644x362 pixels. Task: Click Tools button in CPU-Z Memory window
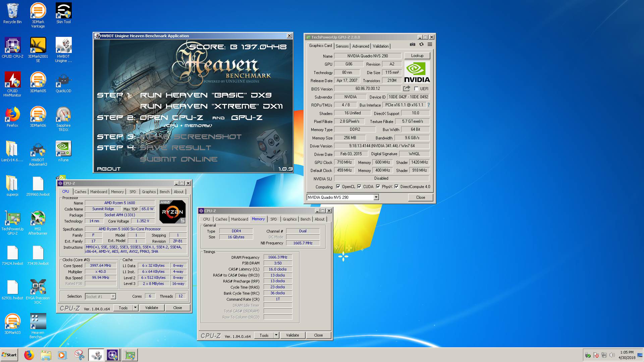(264, 335)
